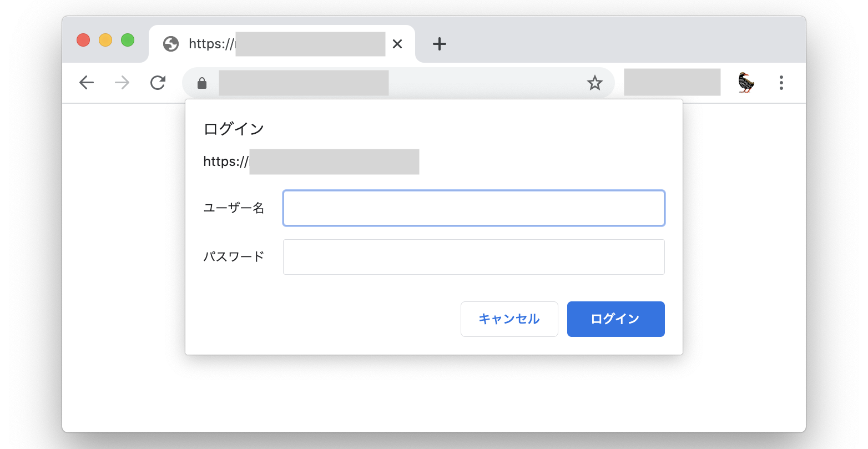The width and height of the screenshot is (868, 449).
Task: Click the bird extension icon
Action: [x=746, y=82]
